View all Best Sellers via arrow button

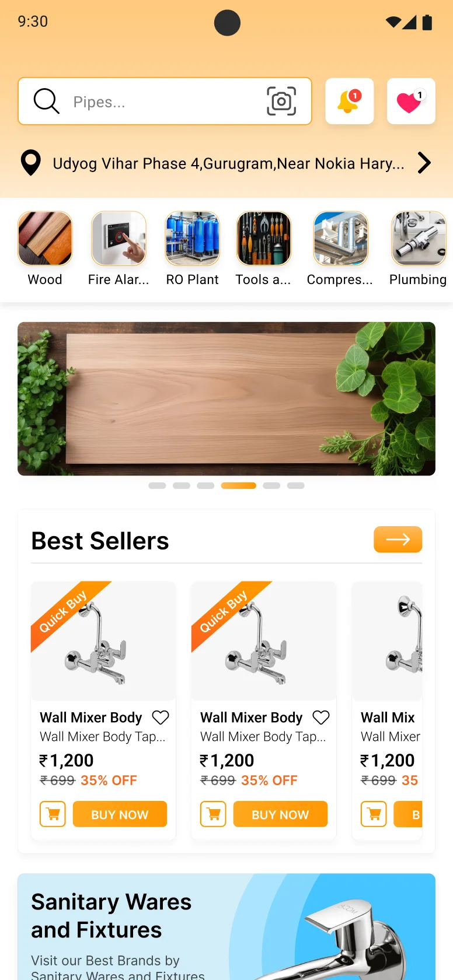coord(398,540)
